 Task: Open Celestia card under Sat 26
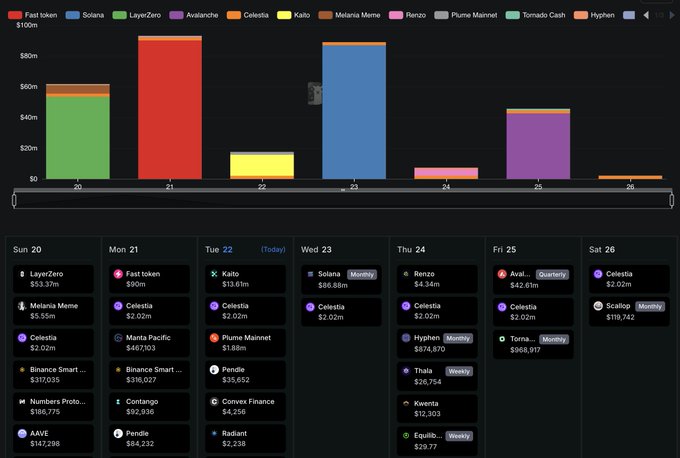pyautogui.click(x=629, y=279)
